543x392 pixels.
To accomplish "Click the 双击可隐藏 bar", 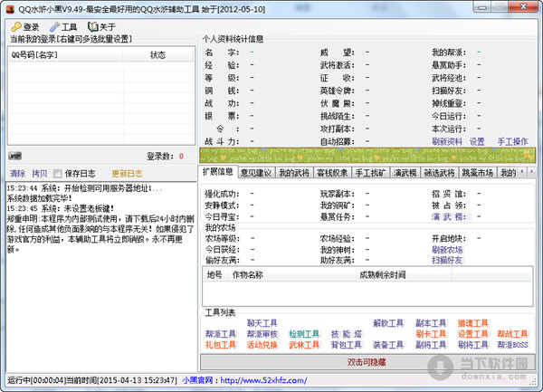I will coord(367,362).
